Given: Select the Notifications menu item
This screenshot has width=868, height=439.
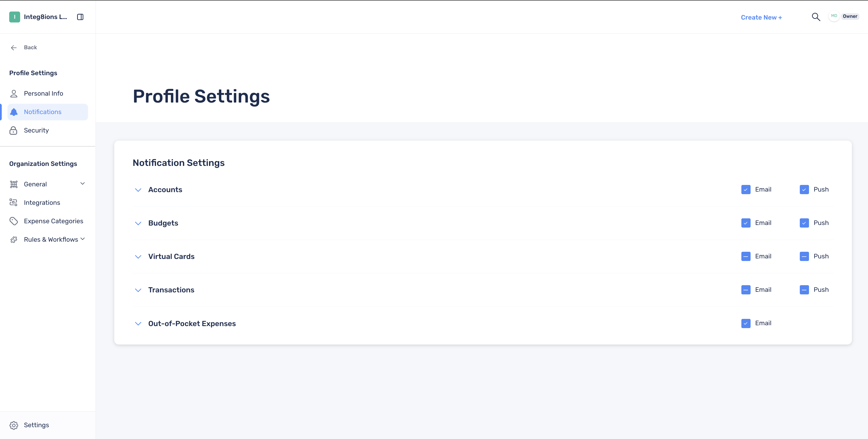Looking at the screenshot, I should pos(47,112).
